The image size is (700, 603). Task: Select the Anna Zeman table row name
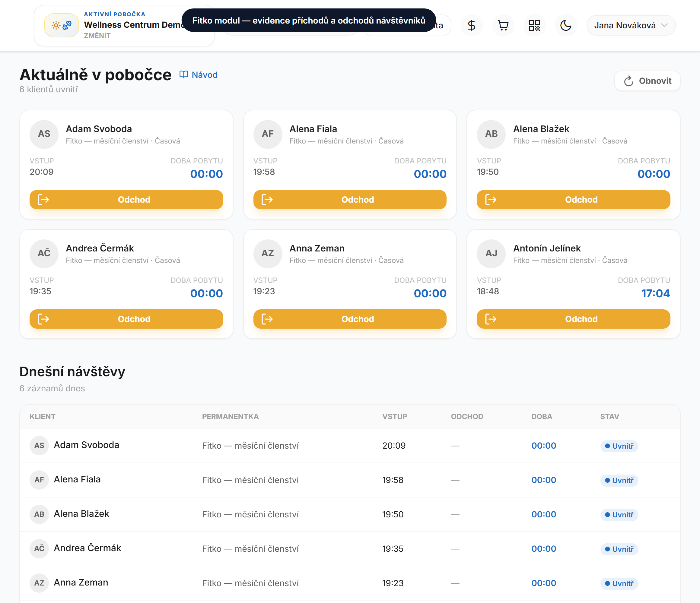81,582
